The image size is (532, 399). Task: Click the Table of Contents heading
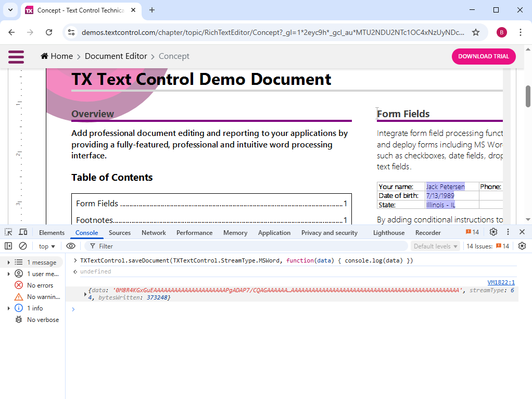click(x=112, y=177)
